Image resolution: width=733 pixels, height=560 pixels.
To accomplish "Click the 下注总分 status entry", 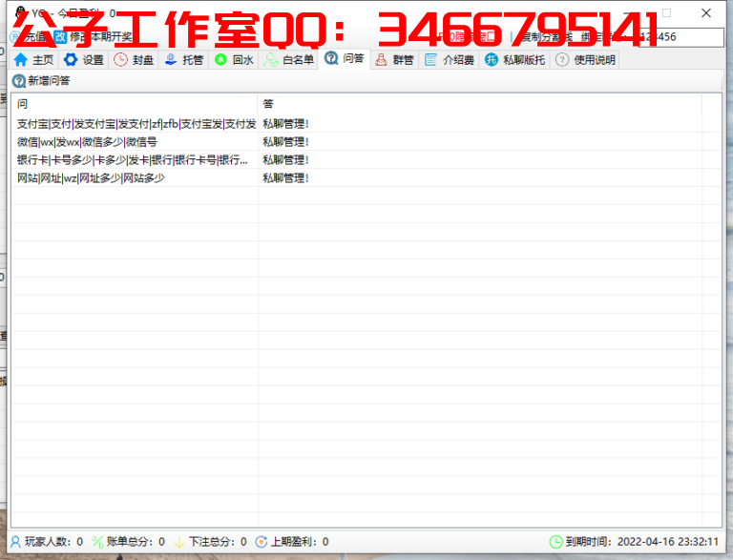I will [x=210, y=542].
